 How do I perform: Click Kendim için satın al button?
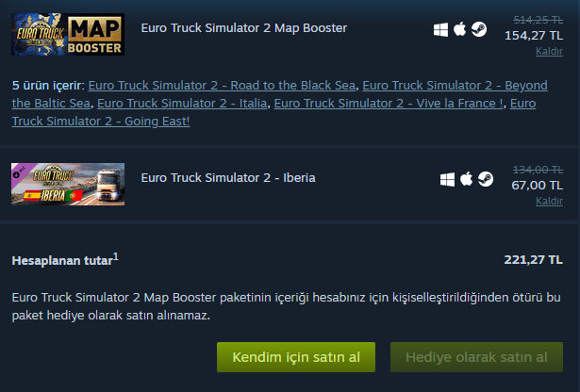click(x=296, y=357)
